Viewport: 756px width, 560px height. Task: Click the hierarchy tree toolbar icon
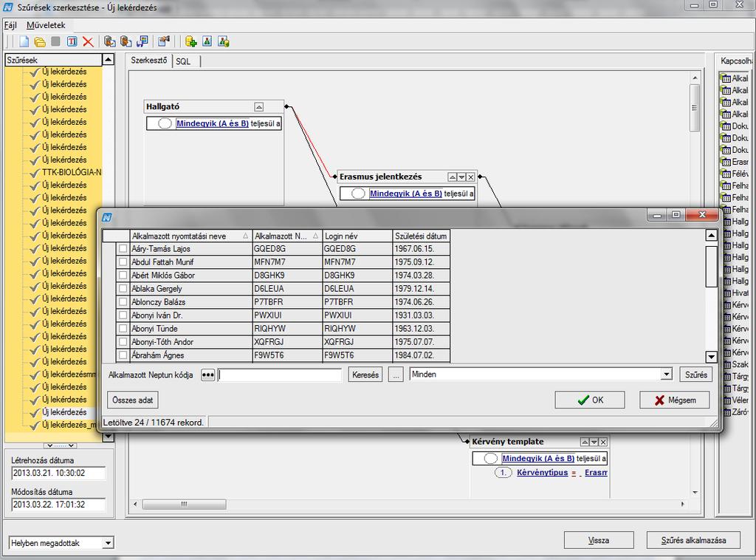[207, 42]
